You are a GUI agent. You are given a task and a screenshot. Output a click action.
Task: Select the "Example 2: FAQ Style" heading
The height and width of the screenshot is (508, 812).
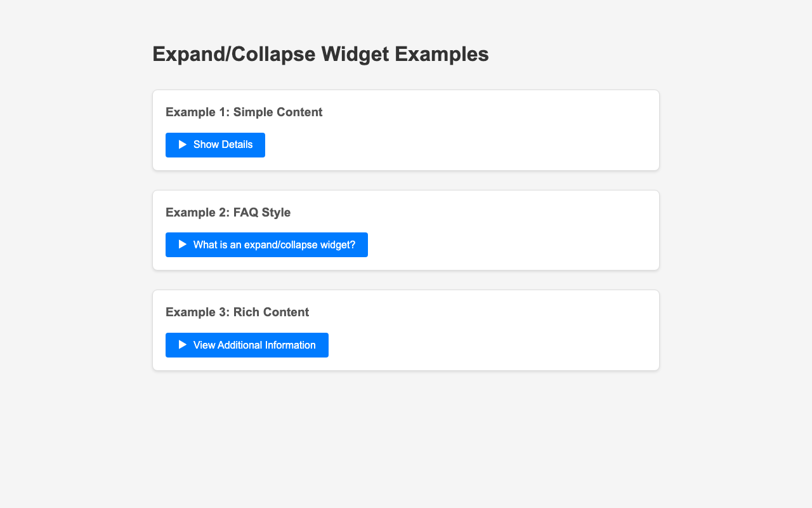click(x=228, y=213)
